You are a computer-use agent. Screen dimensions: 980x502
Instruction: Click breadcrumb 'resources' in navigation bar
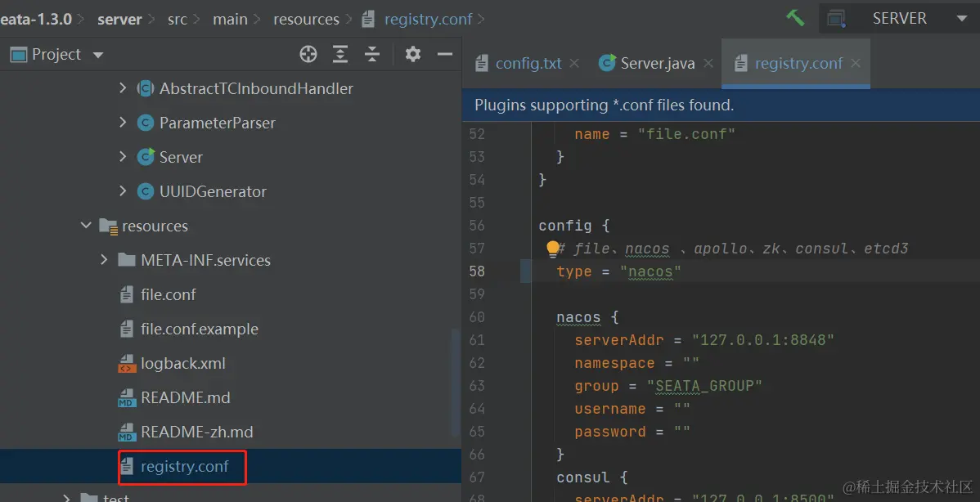point(306,20)
